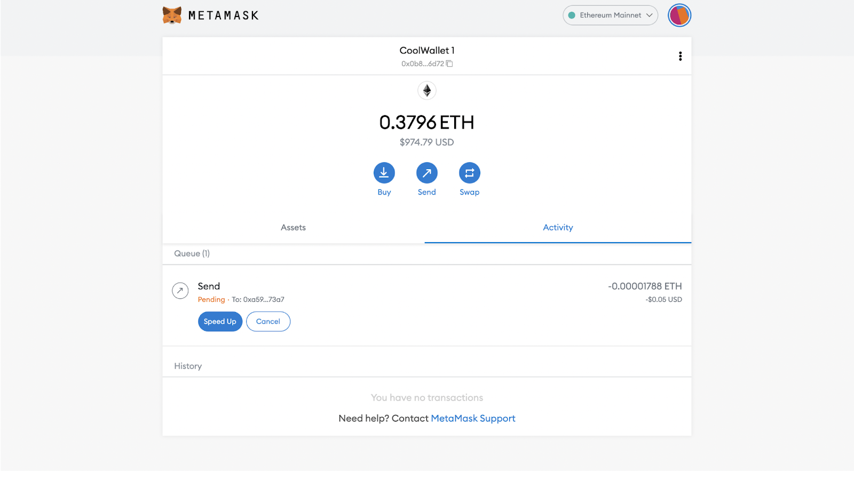Click the MetaMask fox logo
854x504 pixels.
(x=172, y=15)
